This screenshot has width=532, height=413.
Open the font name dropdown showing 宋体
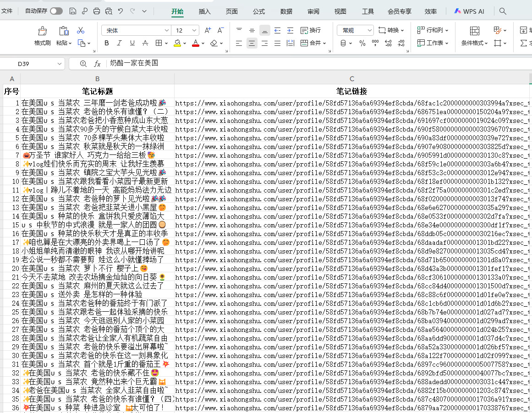(x=137, y=30)
